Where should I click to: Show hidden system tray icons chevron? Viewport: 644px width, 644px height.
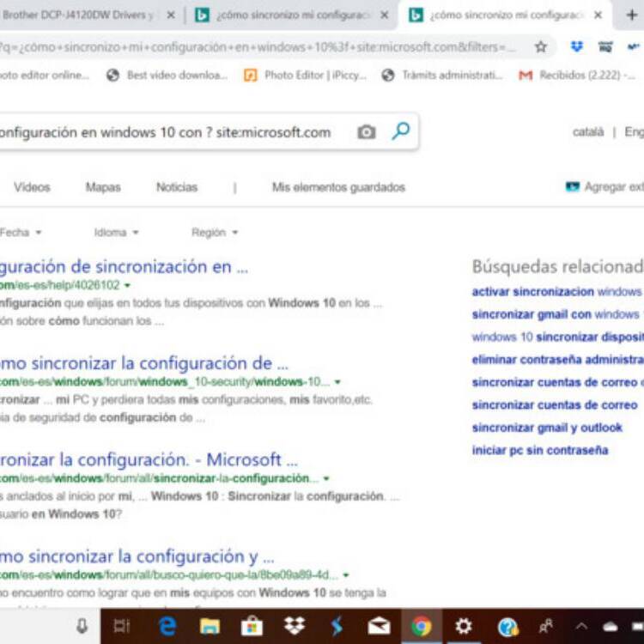tap(581, 627)
